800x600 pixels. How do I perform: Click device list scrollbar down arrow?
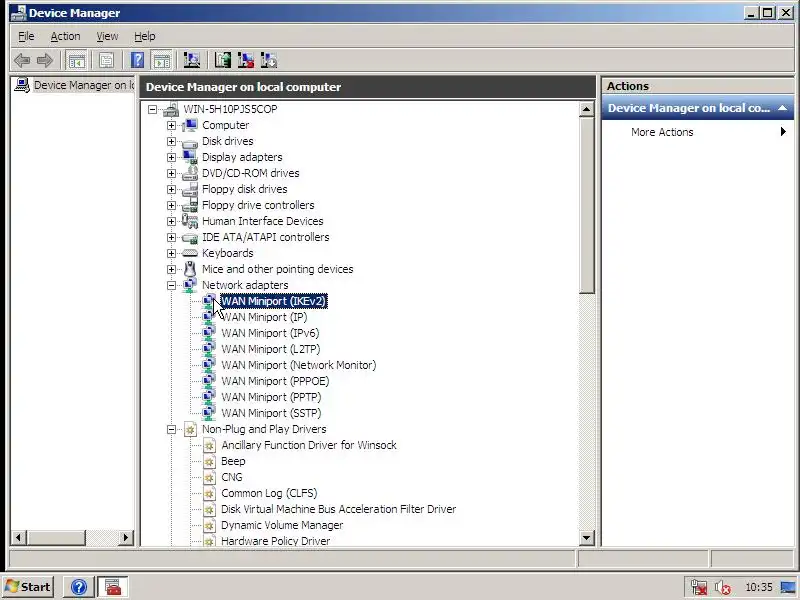click(x=587, y=538)
